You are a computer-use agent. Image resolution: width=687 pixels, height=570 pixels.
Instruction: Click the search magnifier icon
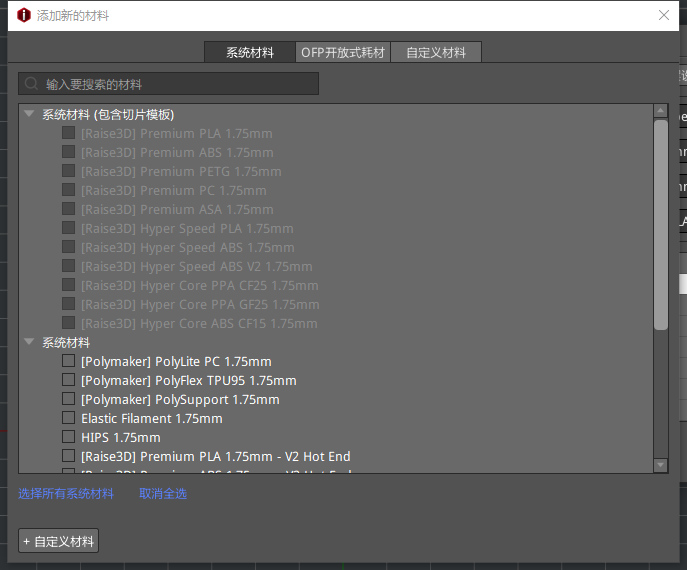32,84
